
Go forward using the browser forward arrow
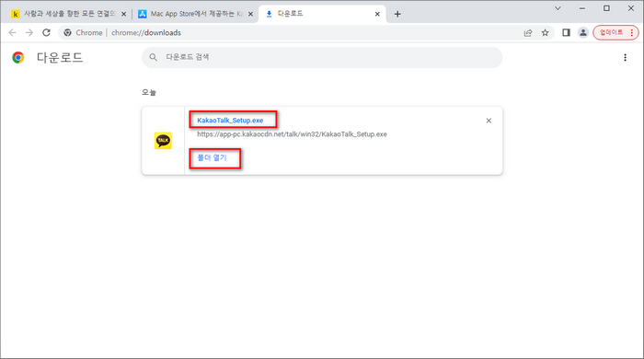[29, 32]
